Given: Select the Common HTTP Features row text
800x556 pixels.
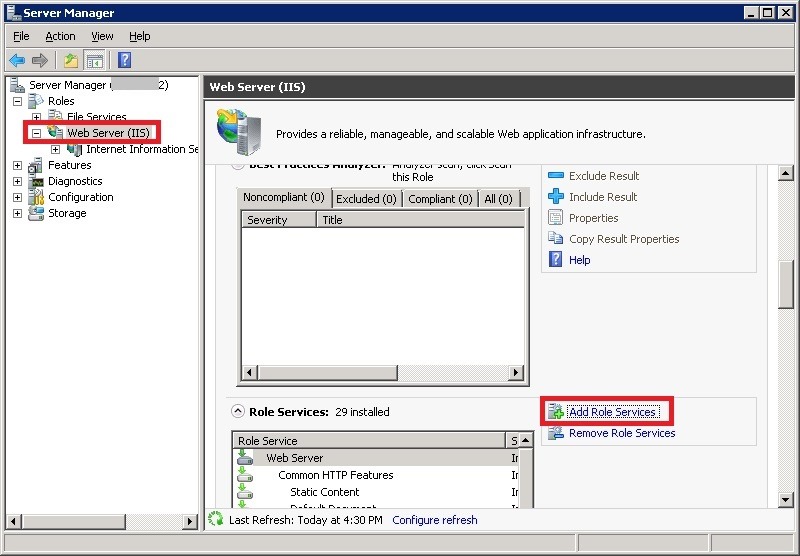Looking at the screenshot, I should coord(336,475).
